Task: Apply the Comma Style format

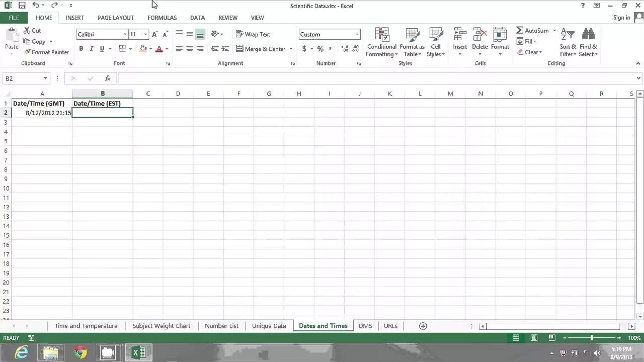Action: (x=331, y=49)
